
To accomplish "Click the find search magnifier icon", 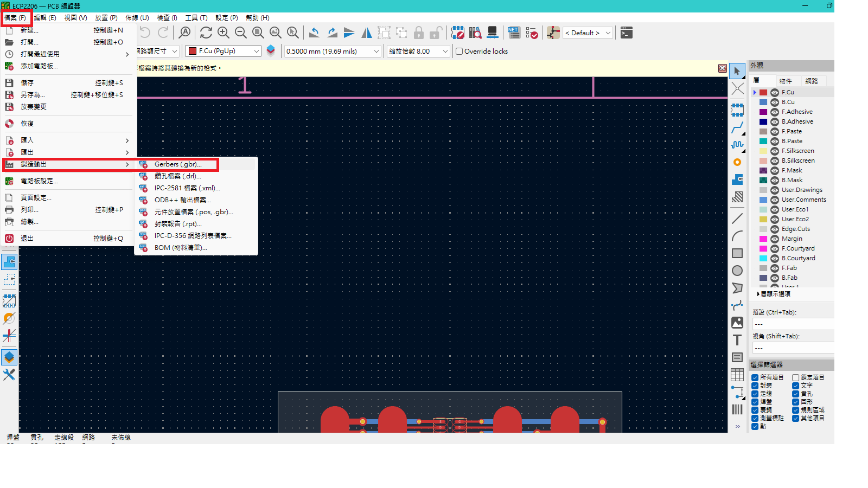I will 185,33.
